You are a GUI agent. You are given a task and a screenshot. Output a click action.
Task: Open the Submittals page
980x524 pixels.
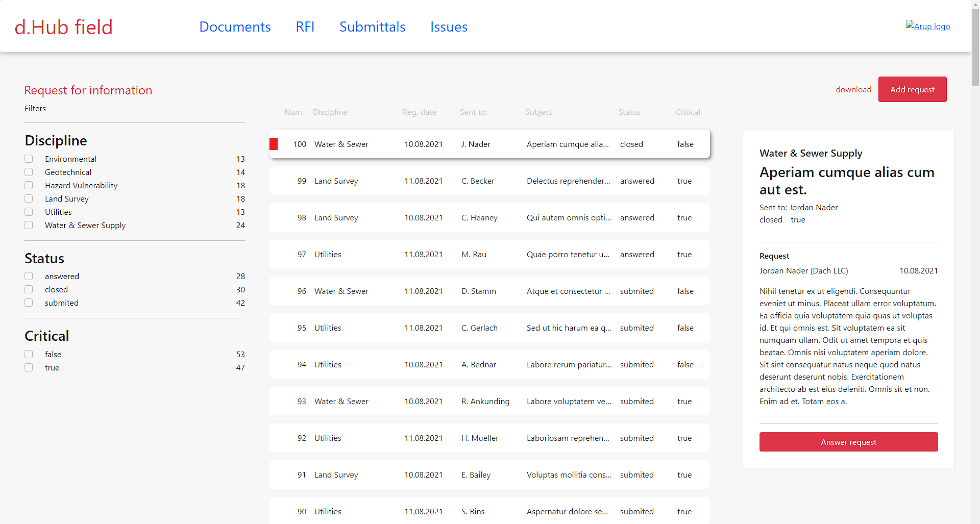(372, 27)
